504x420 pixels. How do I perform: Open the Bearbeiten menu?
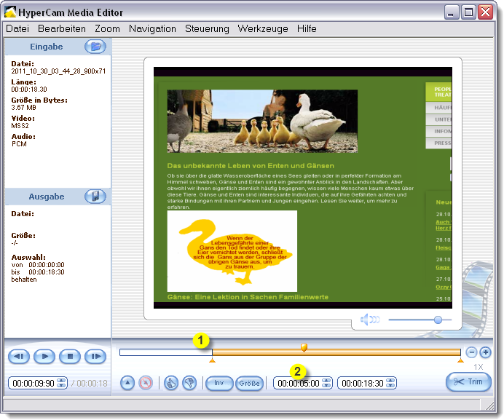[x=62, y=28]
